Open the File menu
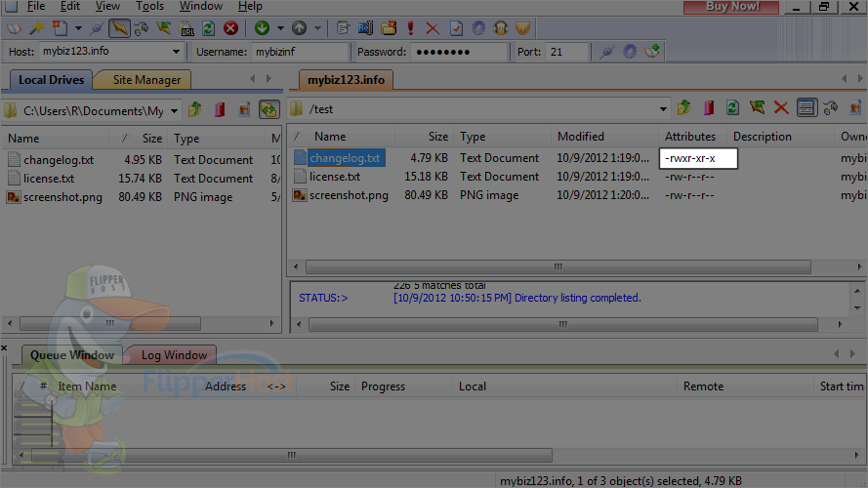Viewport: 868px width, 488px height. (36, 6)
